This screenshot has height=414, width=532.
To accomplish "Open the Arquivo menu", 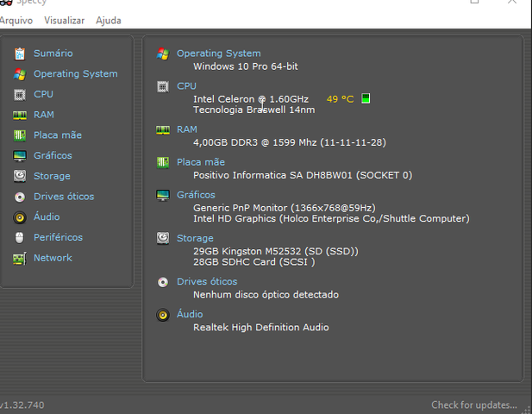I will click(x=16, y=21).
